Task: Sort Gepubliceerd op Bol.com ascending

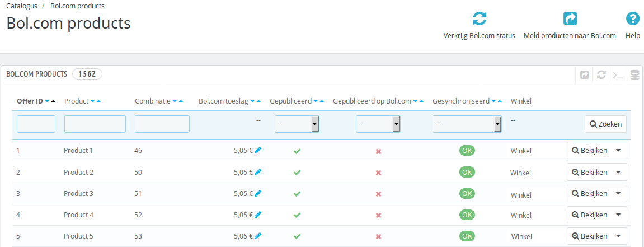Action: tap(421, 101)
